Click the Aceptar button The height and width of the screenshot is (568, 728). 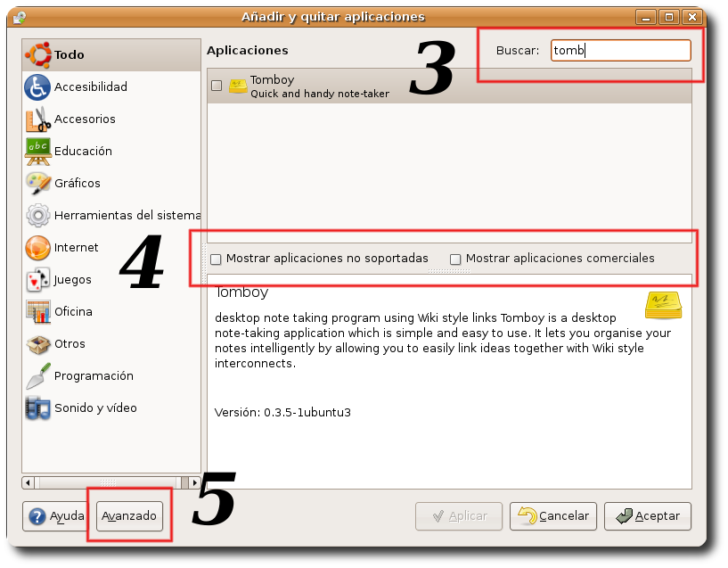(648, 515)
